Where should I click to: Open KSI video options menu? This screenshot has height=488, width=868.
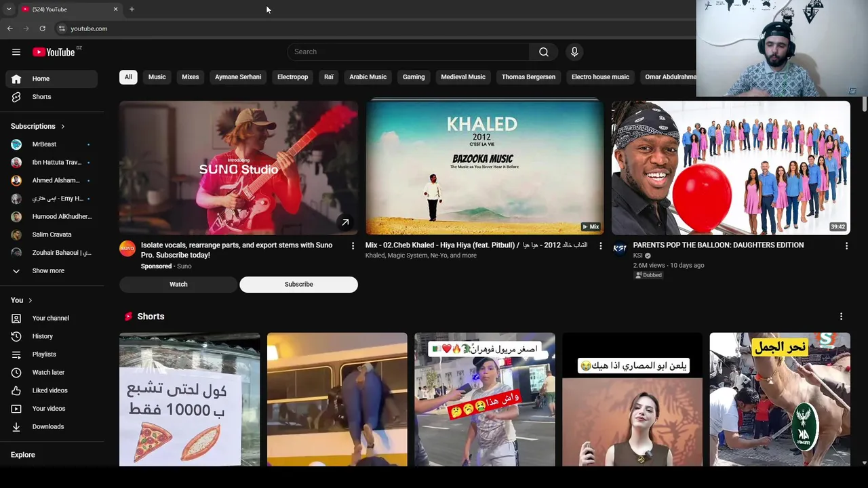(846, 246)
